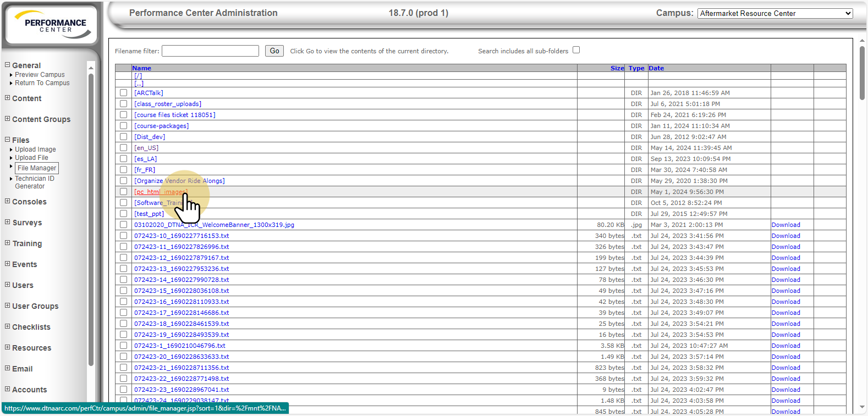Viewport: 868px width, 416px height.
Task: Open file 072423-1_1690210046796.txt
Action: point(180,346)
